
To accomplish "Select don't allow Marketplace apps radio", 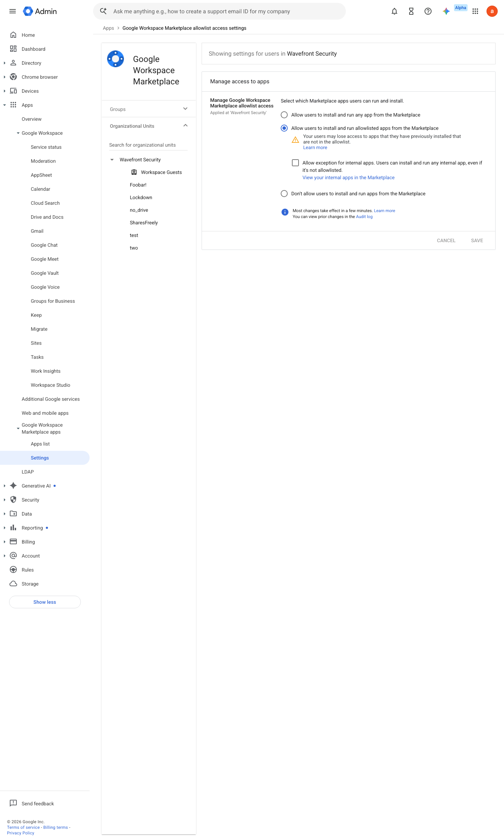I will pyautogui.click(x=284, y=194).
